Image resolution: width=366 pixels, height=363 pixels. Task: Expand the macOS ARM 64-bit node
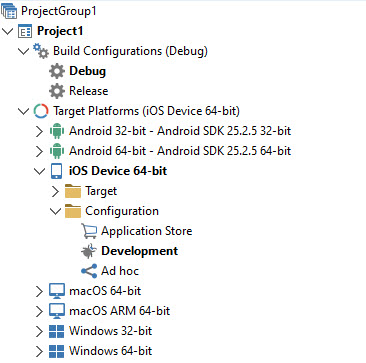coord(39,311)
